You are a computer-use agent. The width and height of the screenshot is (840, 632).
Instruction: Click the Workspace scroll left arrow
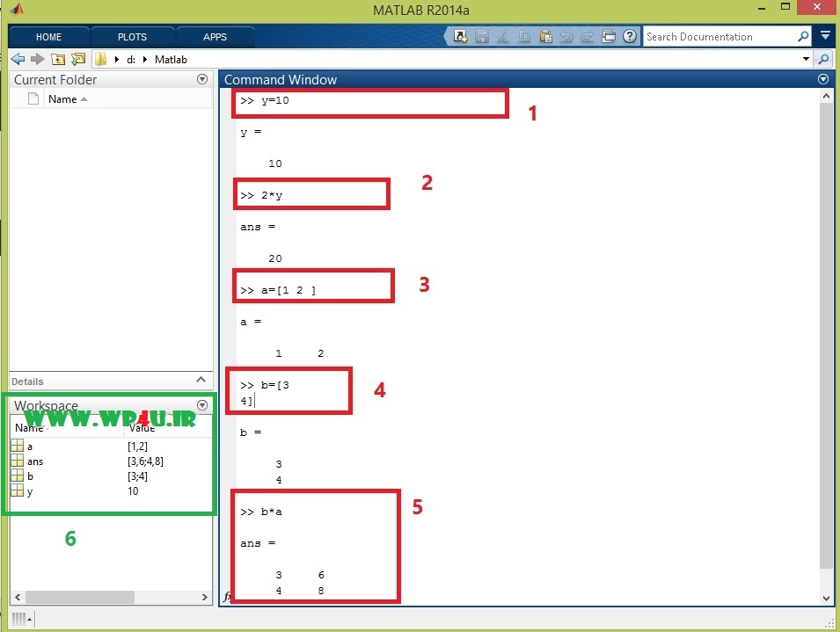pyautogui.click(x=18, y=597)
